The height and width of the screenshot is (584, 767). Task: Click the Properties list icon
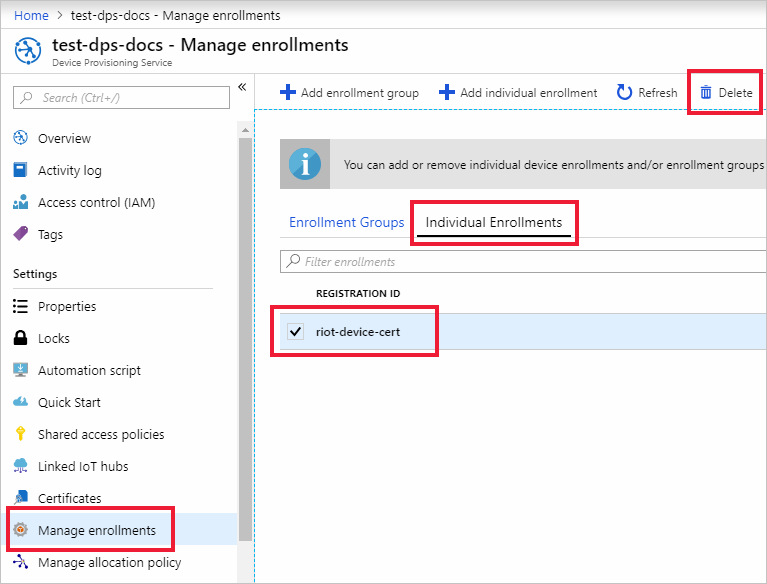(x=21, y=306)
